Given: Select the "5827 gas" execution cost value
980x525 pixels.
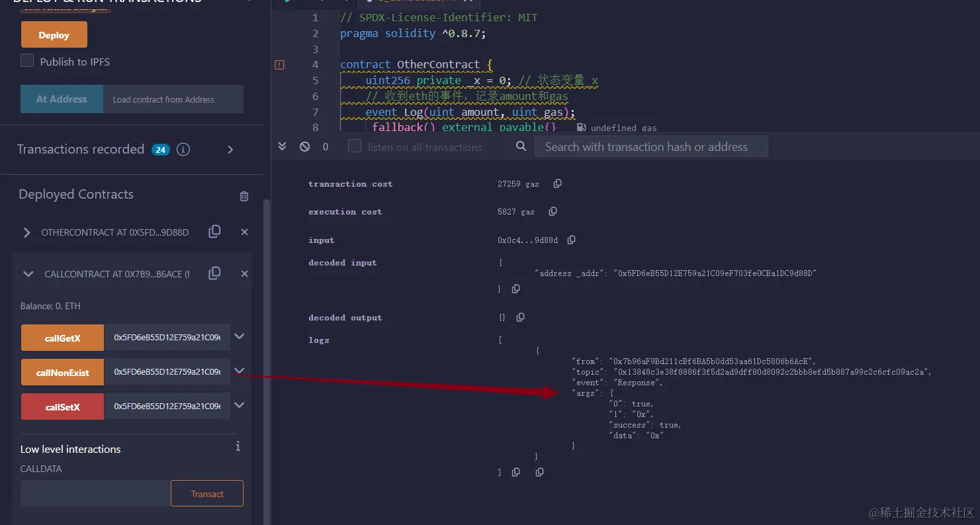Looking at the screenshot, I should point(516,212).
